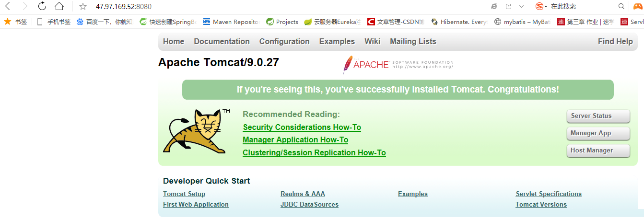
Task: Open the Configuration menu item
Action: (x=284, y=41)
